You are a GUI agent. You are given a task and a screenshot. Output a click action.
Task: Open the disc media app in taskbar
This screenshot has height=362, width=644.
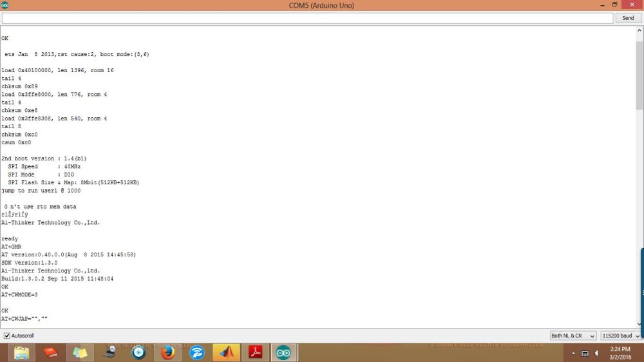tap(138, 352)
